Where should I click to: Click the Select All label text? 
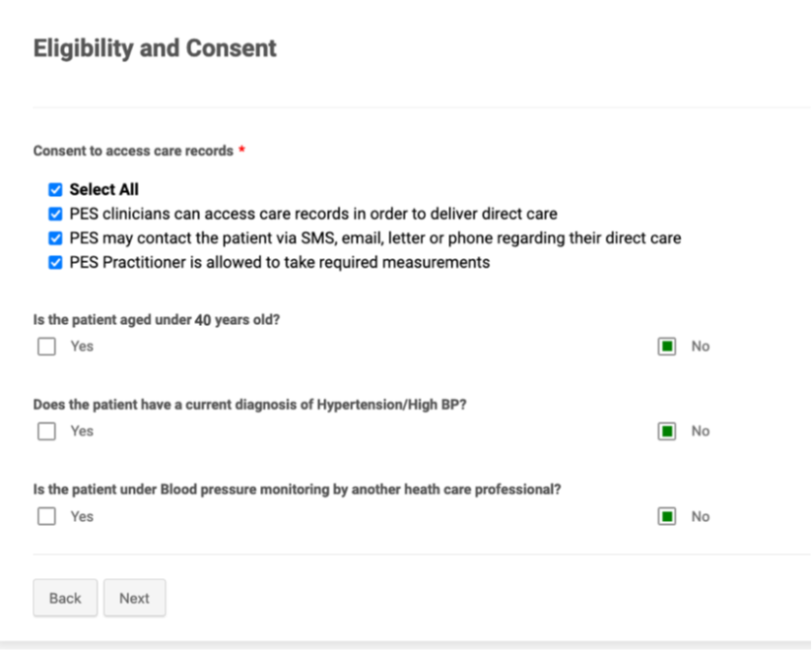(x=104, y=189)
